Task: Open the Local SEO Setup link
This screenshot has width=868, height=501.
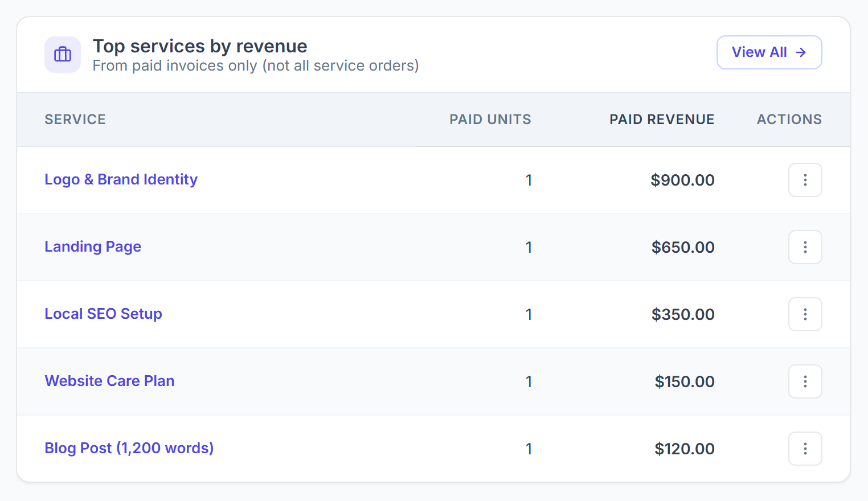Action: [x=103, y=314]
